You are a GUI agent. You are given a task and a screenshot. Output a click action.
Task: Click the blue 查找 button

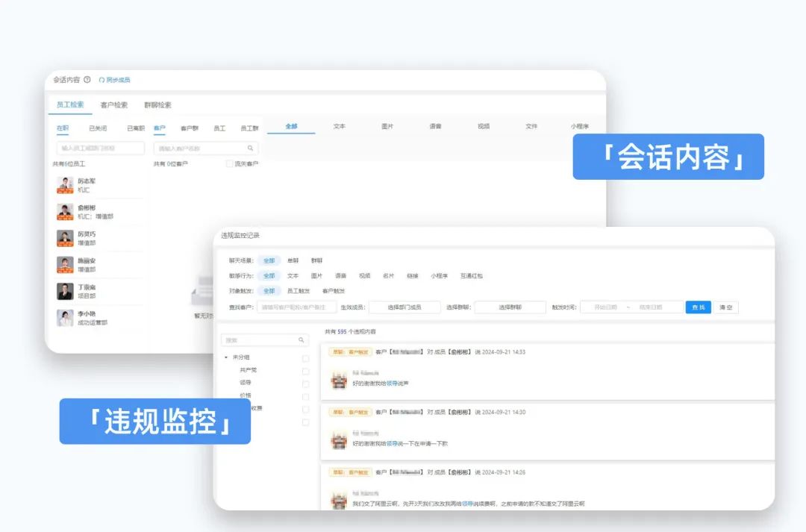coord(698,307)
